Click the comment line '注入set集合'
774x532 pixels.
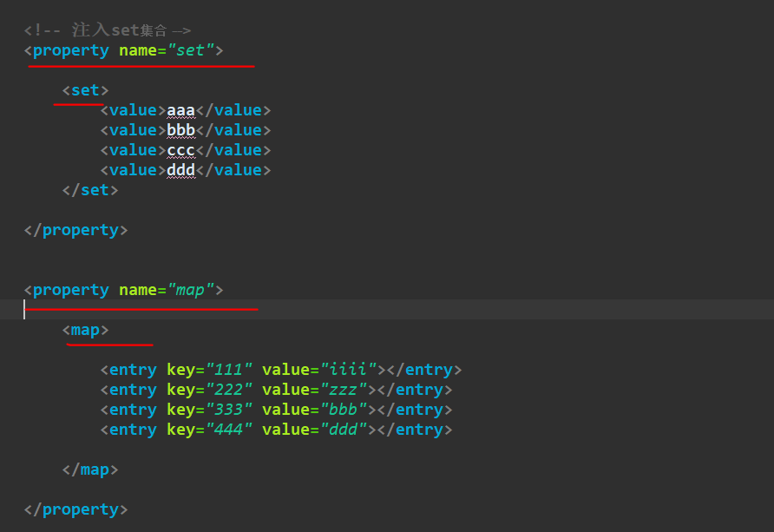point(108,30)
